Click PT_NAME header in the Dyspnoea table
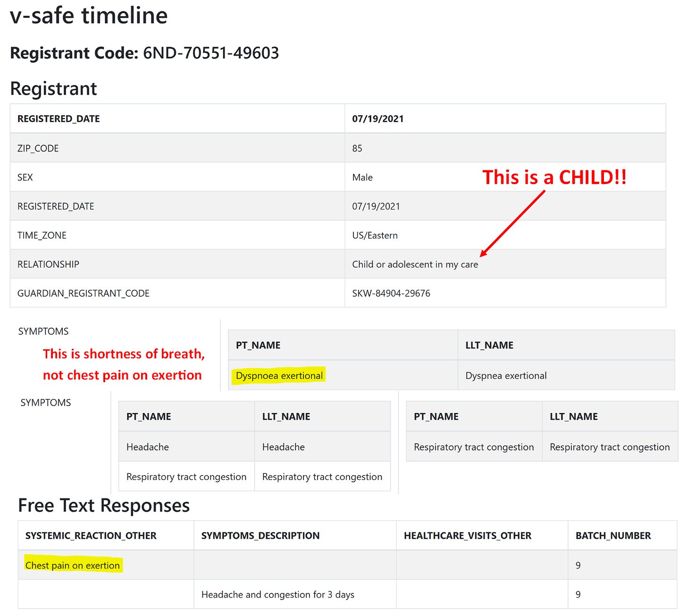 click(x=343, y=345)
